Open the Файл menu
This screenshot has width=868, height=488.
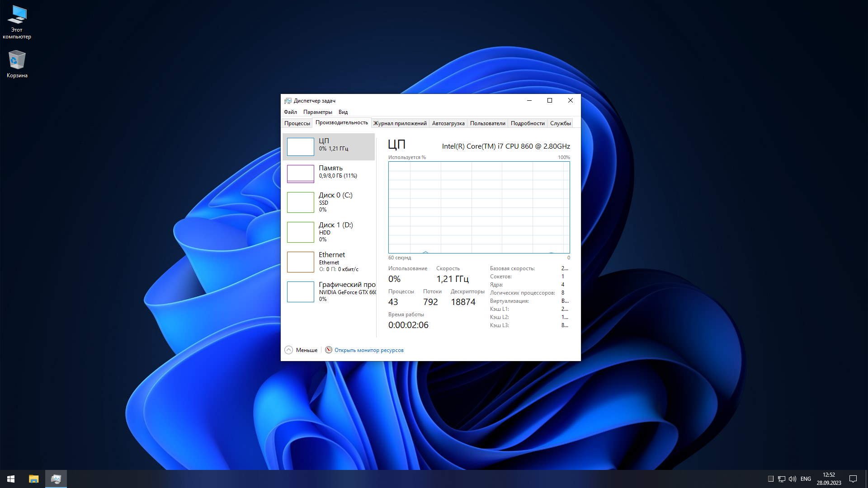click(290, 112)
